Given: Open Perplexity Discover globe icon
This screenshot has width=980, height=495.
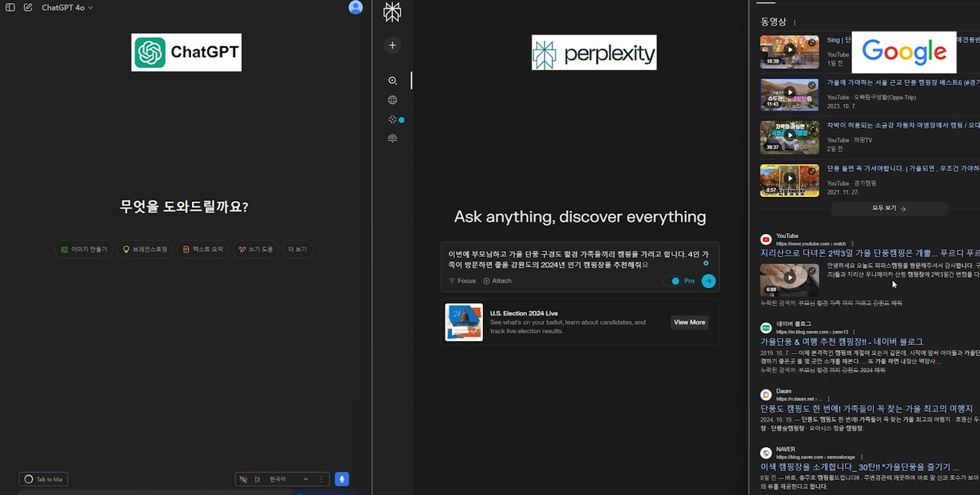Looking at the screenshot, I should tap(392, 100).
